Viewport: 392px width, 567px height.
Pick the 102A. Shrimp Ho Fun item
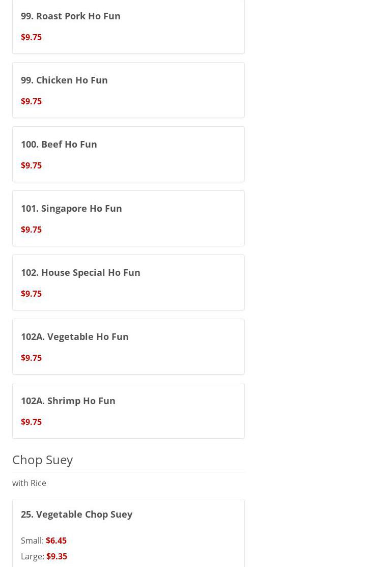click(68, 401)
